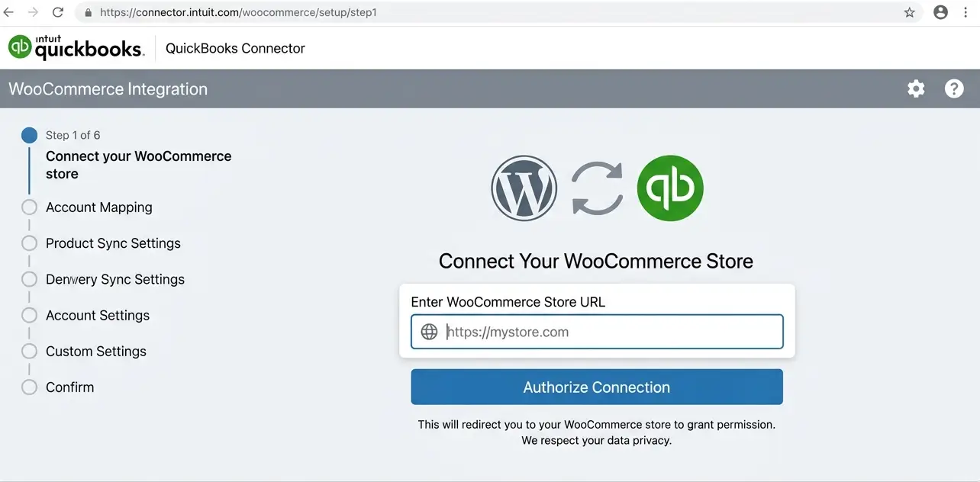This screenshot has height=482, width=980.
Task: Select the Confirm step circle
Action: click(29, 387)
